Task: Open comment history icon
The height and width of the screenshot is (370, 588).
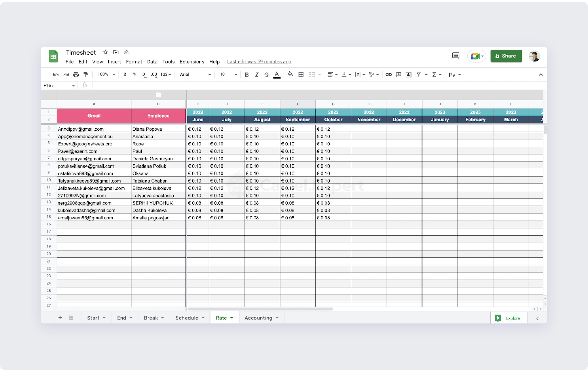Action: click(x=455, y=56)
